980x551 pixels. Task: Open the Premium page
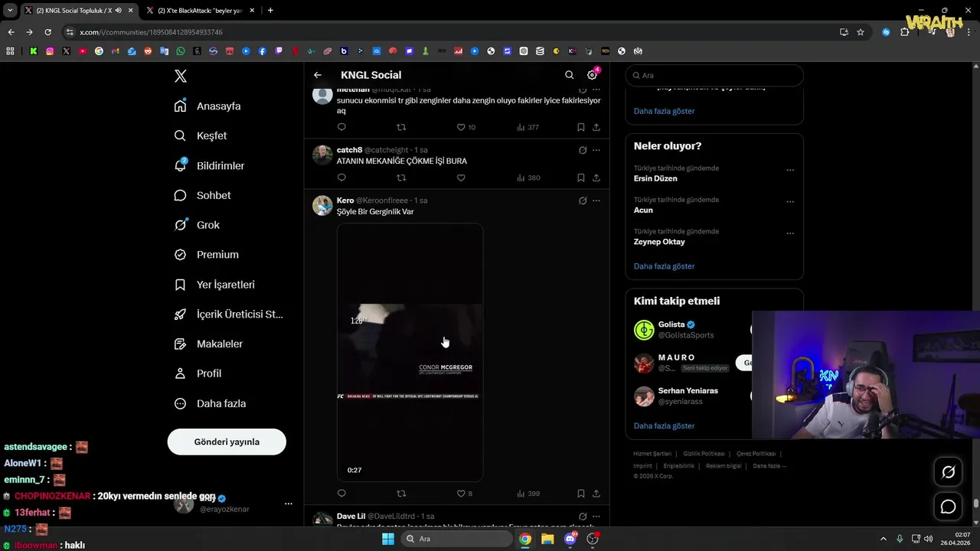tap(206, 255)
